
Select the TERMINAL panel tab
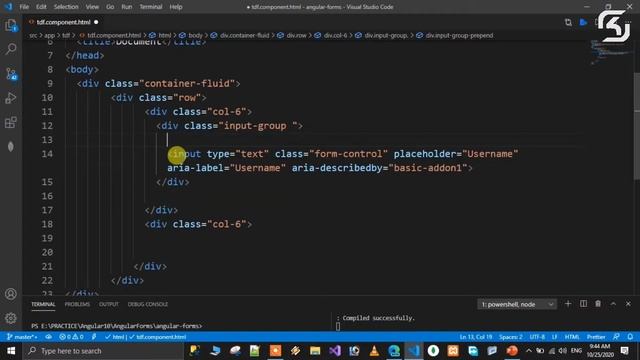pos(43,304)
